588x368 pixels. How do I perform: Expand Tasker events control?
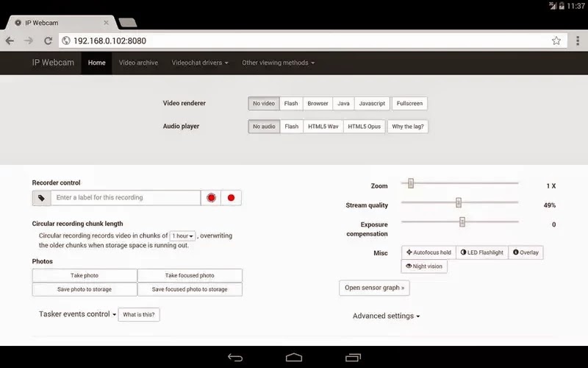(x=78, y=314)
